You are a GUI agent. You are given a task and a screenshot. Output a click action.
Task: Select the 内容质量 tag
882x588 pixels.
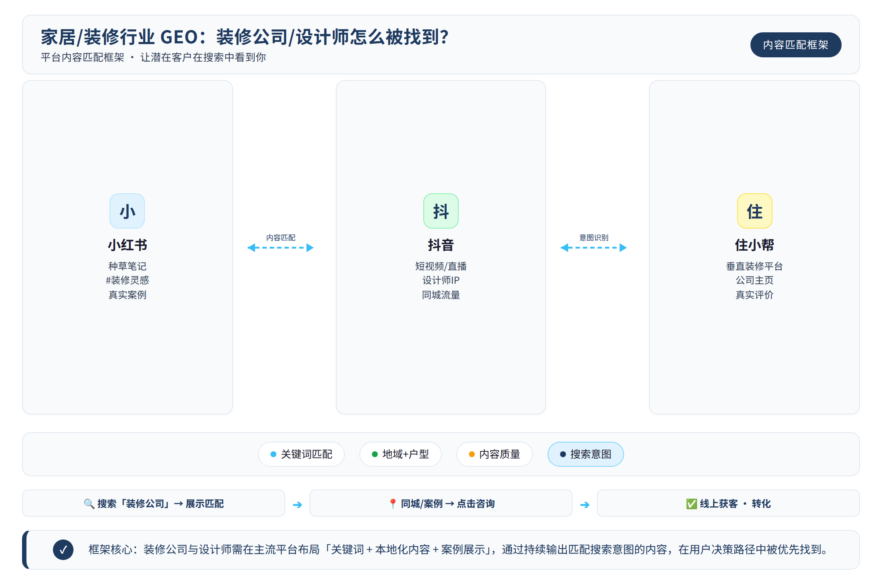[495, 454]
